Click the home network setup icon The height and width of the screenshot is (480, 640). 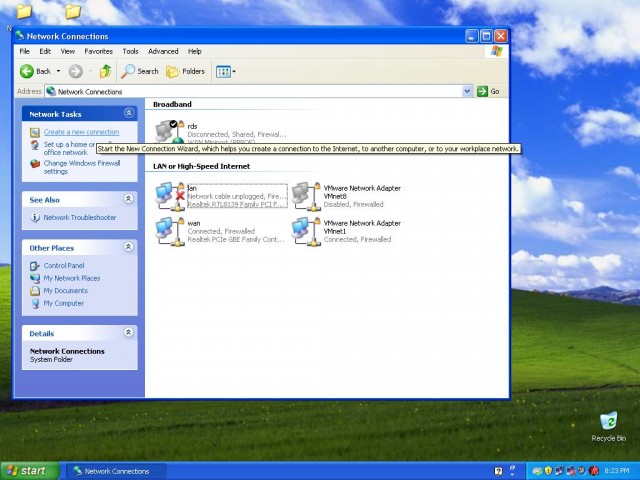click(x=35, y=145)
